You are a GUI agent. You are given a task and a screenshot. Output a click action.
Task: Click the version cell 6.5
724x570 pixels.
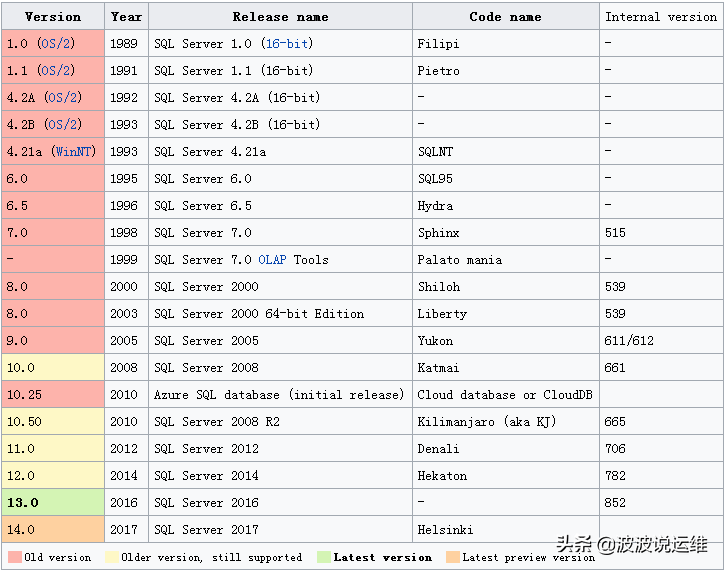click(x=53, y=206)
